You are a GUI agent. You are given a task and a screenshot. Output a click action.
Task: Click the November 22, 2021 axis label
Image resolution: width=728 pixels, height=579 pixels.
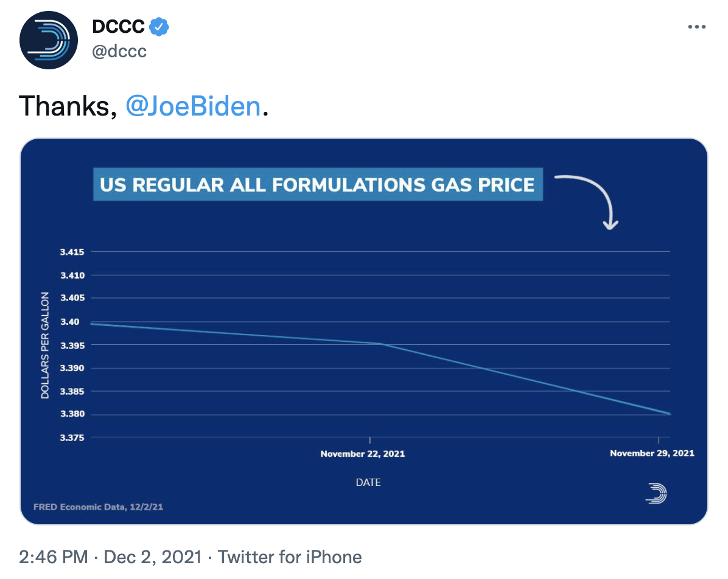pos(363,454)
